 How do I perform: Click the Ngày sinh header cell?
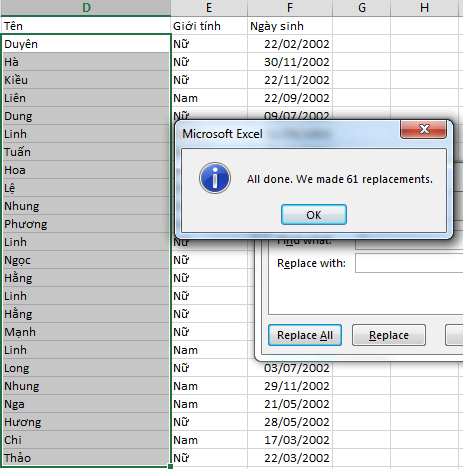290,26
